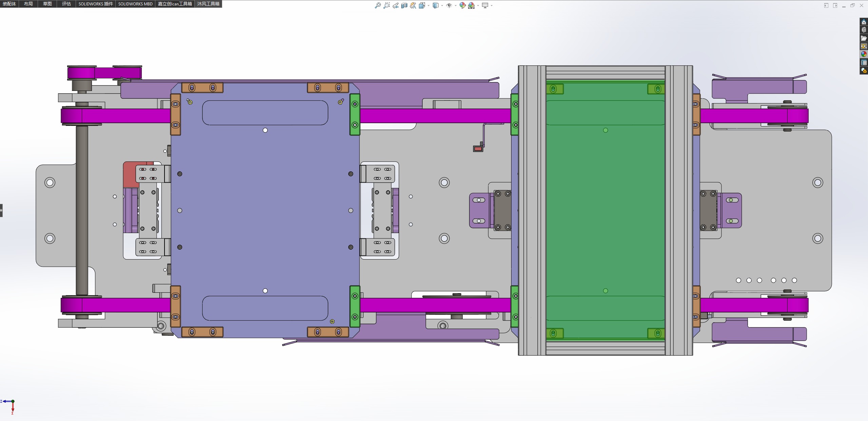
Task: Open SOLIDWORKS Resources home tab
Action: pos(864,22)
